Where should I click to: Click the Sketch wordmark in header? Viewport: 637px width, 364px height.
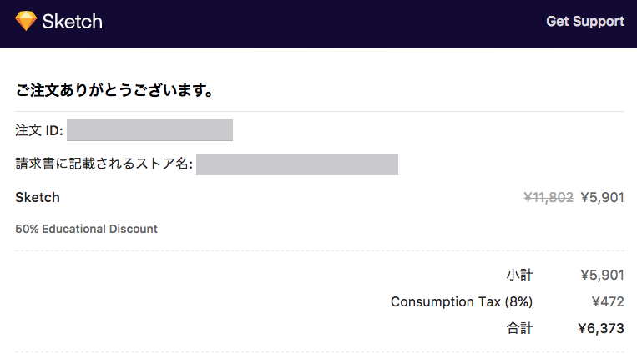tap(73, 21)
